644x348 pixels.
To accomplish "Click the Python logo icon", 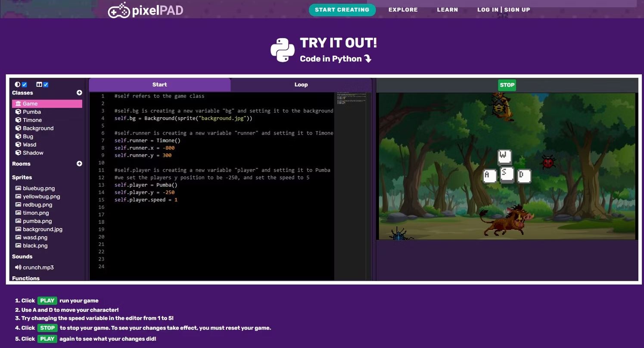I will tap(283, 50).
